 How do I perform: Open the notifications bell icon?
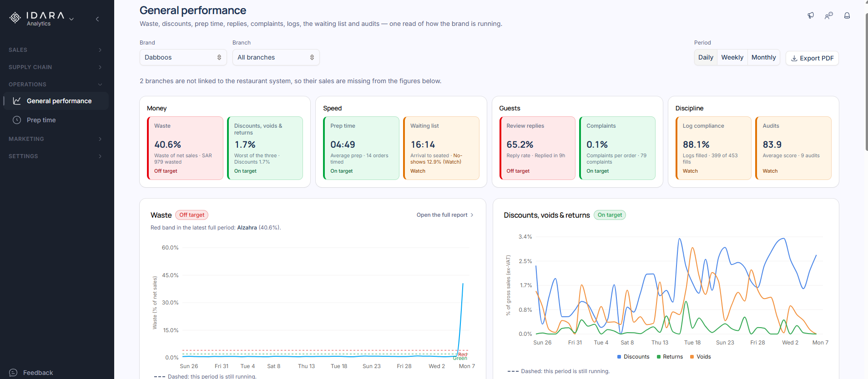[847, 15]
